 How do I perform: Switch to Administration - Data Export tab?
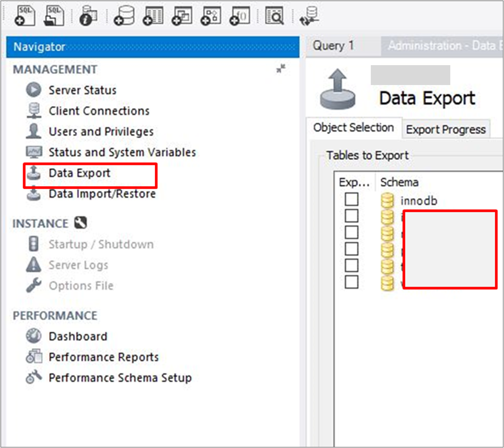click(x=442, y=46)
